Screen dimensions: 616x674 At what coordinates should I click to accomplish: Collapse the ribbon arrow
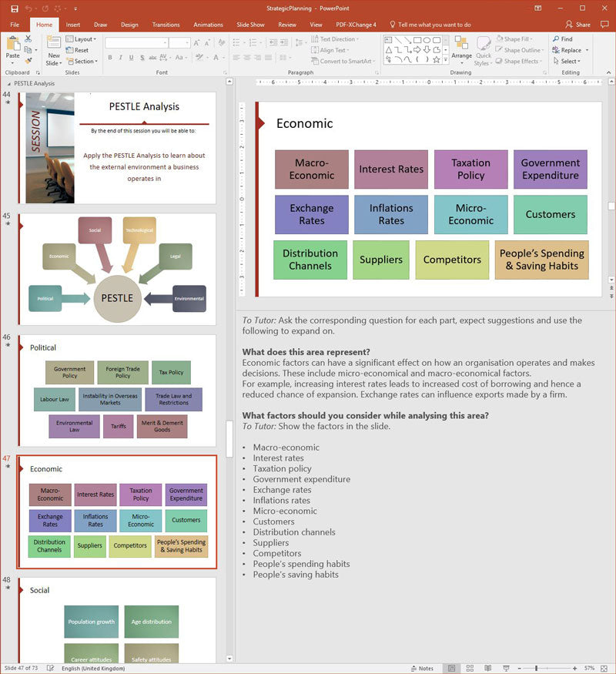click(609, 72)
